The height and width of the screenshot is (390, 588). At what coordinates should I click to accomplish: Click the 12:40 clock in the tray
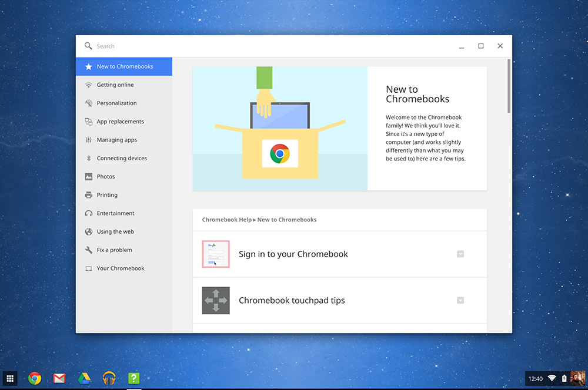pyautogui.click(x=535, y=379)
